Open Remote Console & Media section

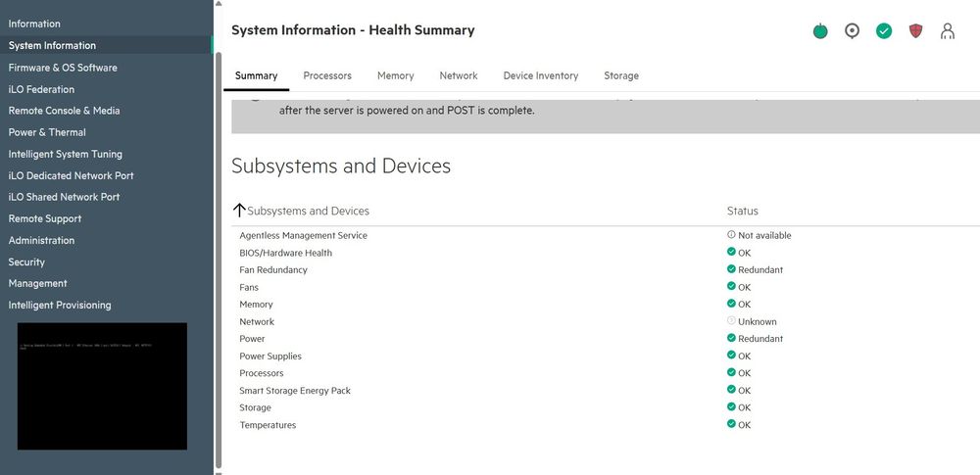[64, 111]
